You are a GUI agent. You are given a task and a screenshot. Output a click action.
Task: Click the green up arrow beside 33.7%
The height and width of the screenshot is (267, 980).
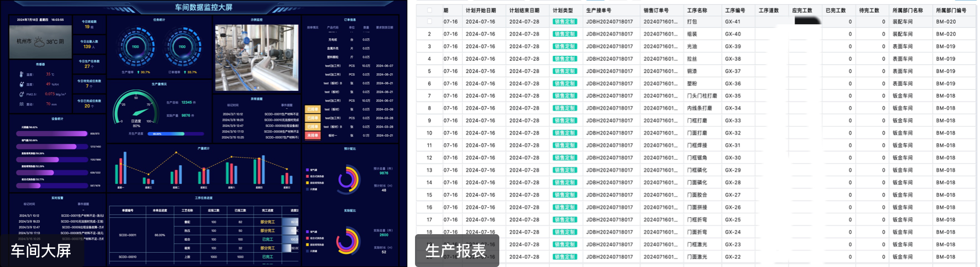click(185, 72)
